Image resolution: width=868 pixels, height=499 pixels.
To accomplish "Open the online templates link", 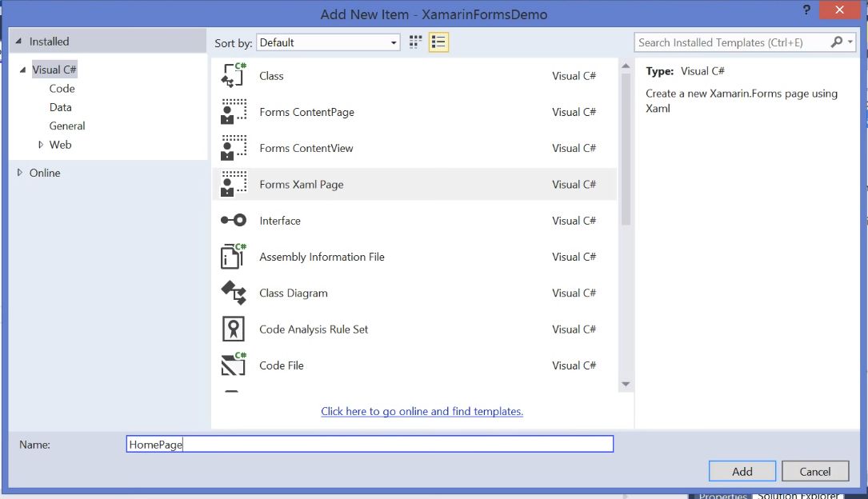I will (422, 411).
